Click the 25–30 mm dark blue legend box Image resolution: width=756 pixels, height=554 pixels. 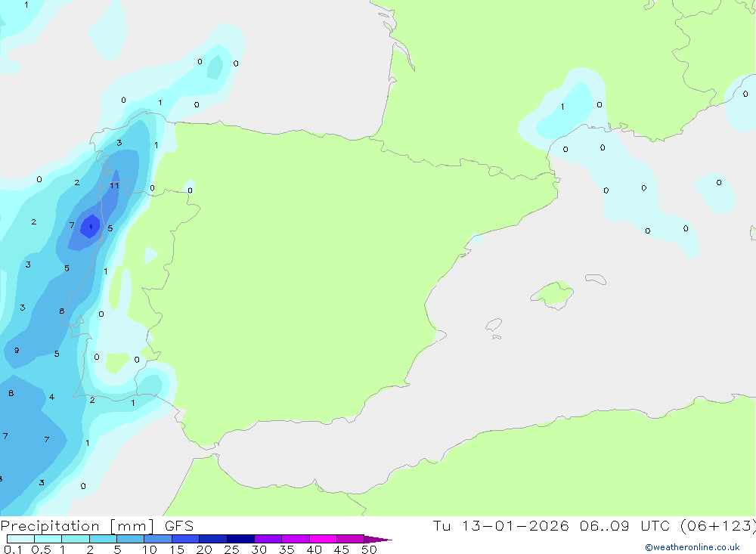(x=240, y=539)
